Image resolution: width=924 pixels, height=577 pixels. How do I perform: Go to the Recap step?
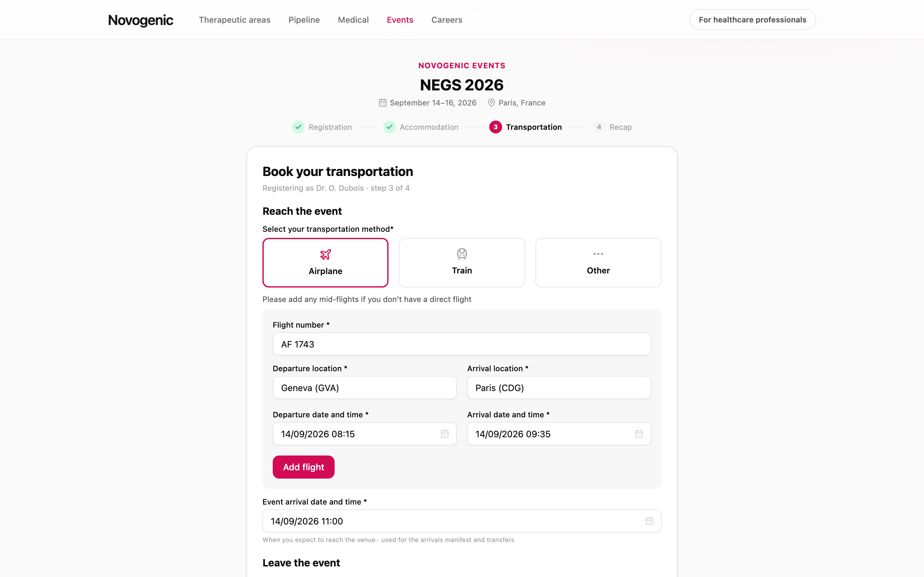pyautogui.click(x=612, y=127)
